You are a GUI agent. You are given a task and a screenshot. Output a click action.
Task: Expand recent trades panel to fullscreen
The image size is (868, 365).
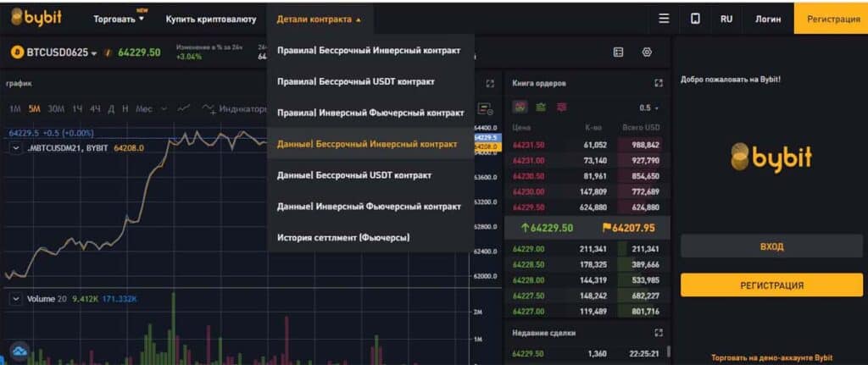pos(659,333)
